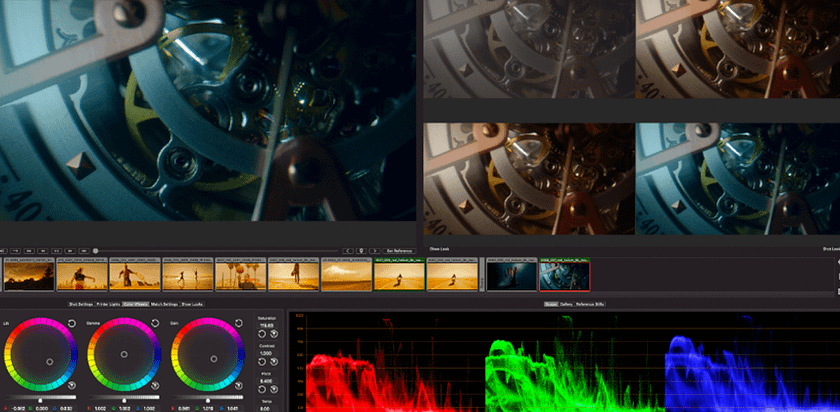Select the Color Wheels tab
Screen dimensions: 840x412
point(136,304)
